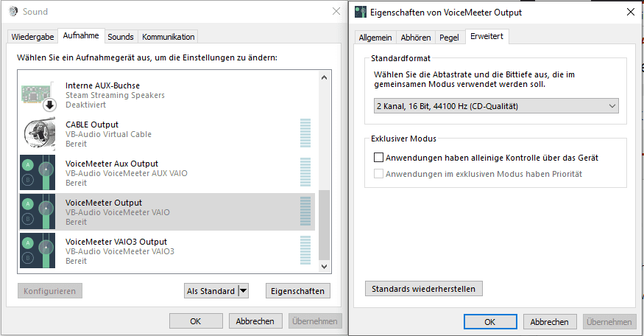Image resolution: width=644 pixels, height=336 pixels.
Task: Select the Erweitert tab
Action: click(x=486, y=36)
